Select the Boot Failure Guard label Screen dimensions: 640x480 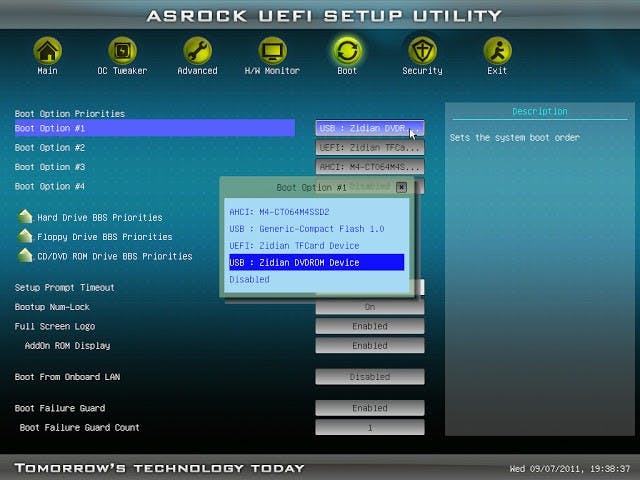[60, 408]
